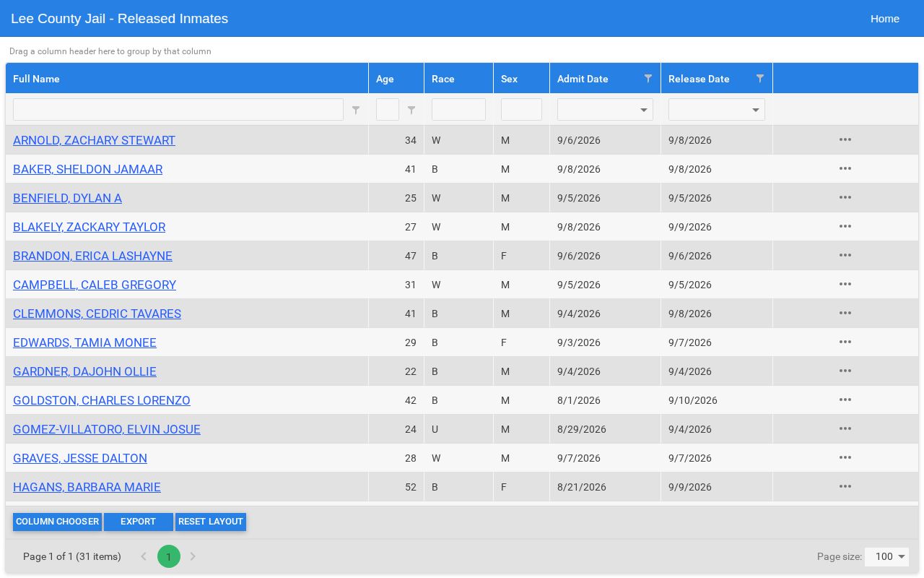Screen dimensions: 924x578
Task: Open more options for BAKER, SHELDON JAMAAR
Action: coord(845,168)
